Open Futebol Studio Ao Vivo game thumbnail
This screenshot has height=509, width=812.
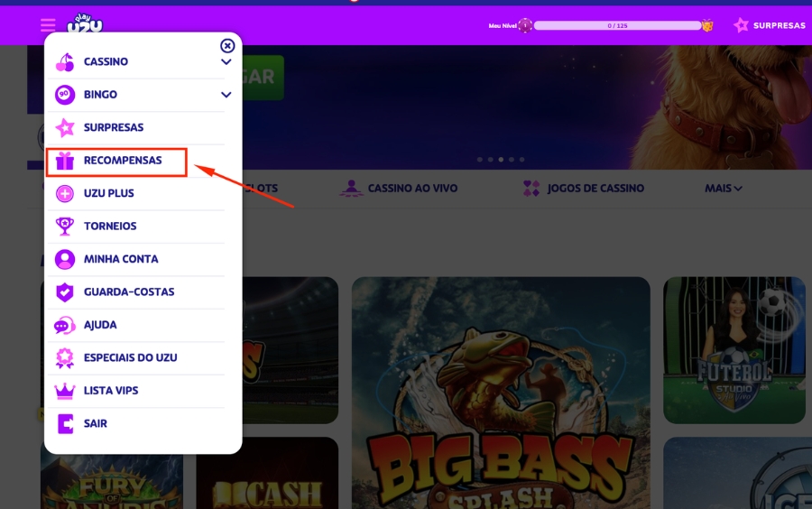(x=734, y=350)
